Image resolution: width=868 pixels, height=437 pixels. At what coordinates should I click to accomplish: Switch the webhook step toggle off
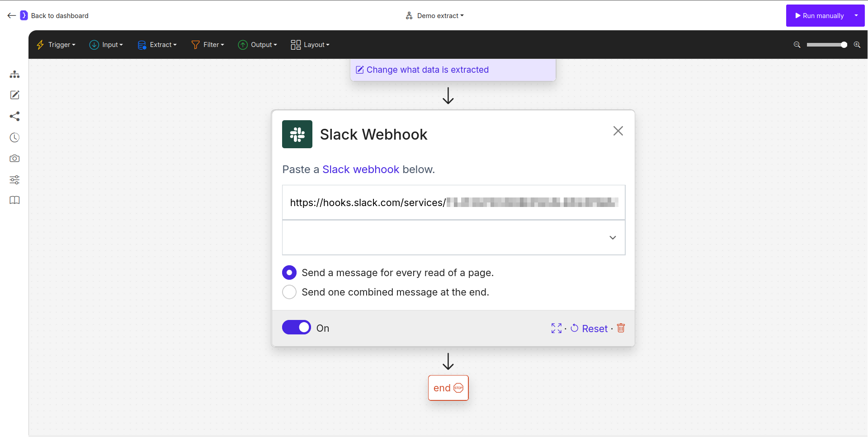coord(297,327)
